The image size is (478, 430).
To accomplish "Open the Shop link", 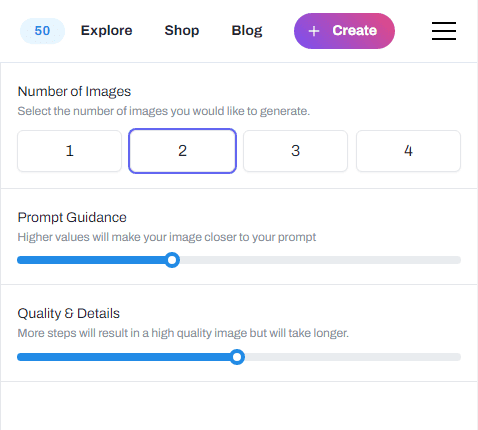I will [182, 31].
